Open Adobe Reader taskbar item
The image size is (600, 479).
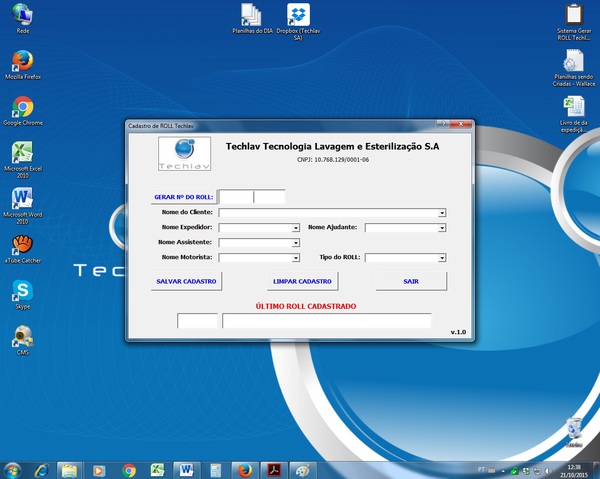(x=274, y=470)
